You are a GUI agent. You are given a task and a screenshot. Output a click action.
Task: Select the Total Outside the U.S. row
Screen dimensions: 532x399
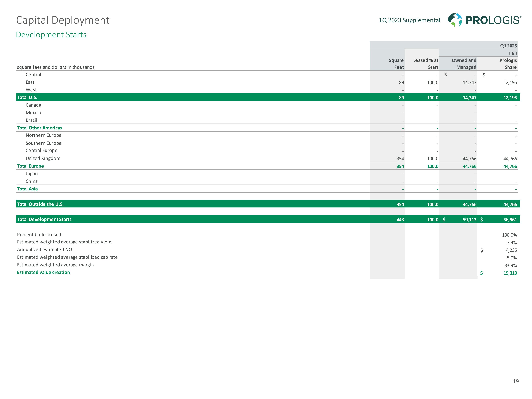point(40,204)
